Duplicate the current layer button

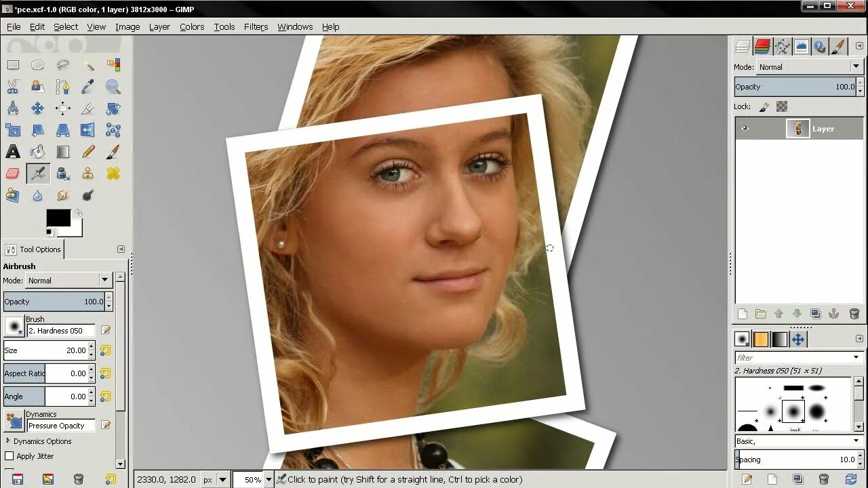(x=816, y=314)
